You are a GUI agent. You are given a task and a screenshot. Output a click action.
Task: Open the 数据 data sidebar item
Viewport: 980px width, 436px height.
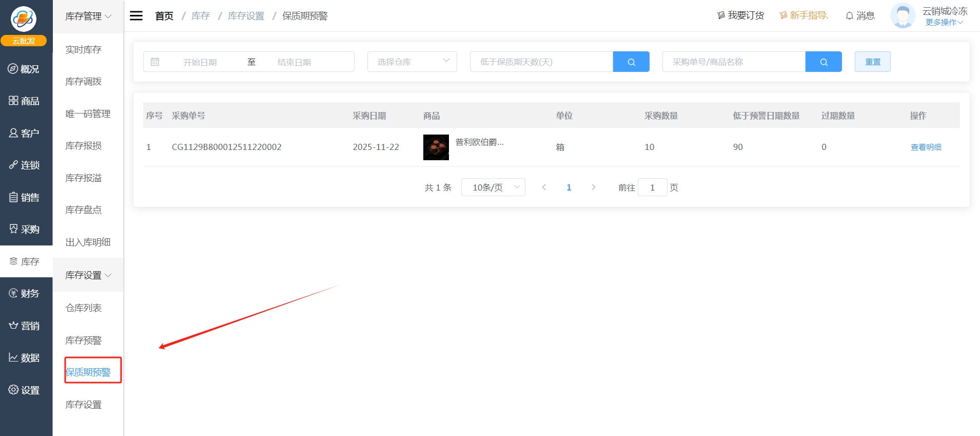click(24, 357)
